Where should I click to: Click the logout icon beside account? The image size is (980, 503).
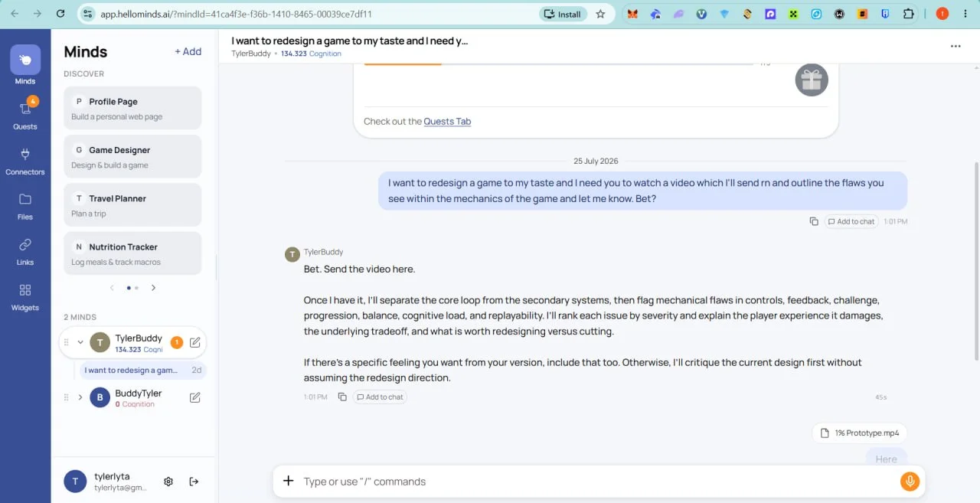coord(194,482)
